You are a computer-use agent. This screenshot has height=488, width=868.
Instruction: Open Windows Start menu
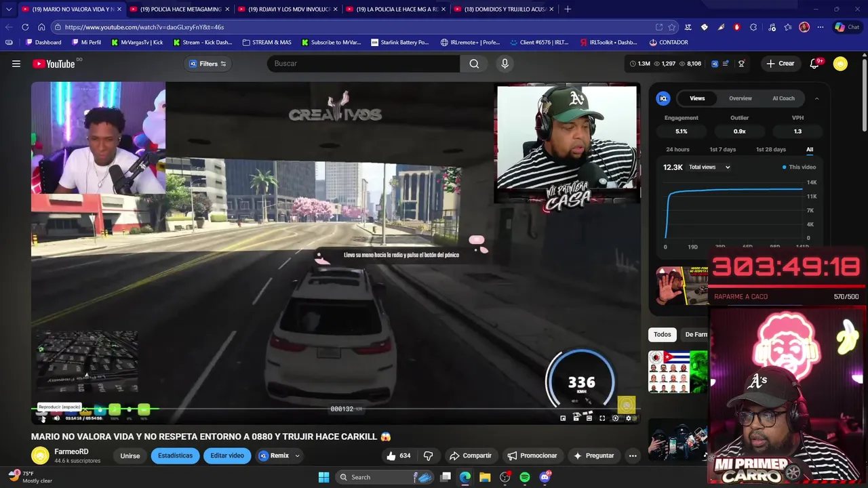point(324,477)
